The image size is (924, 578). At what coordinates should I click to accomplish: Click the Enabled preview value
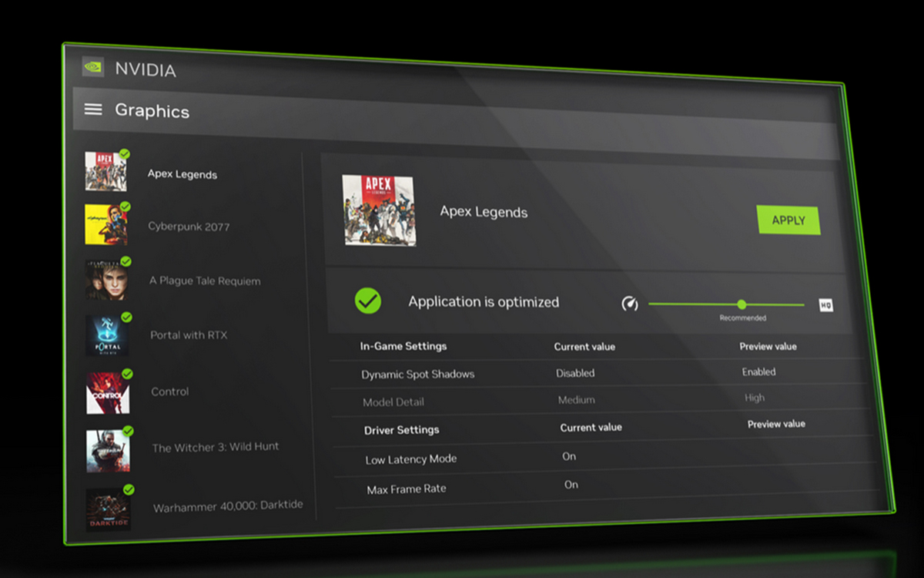758,371
